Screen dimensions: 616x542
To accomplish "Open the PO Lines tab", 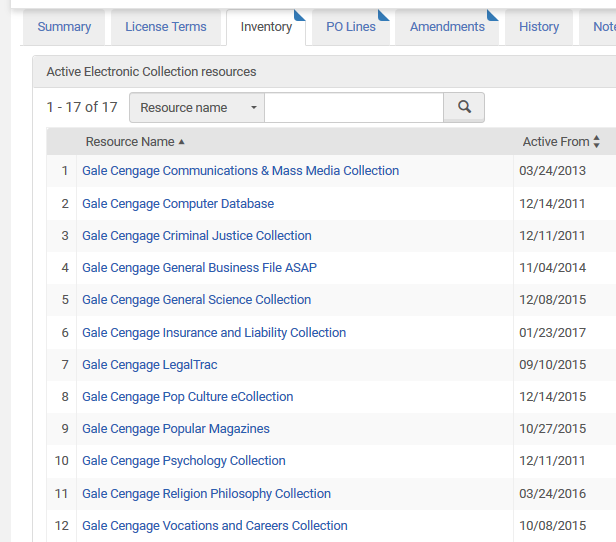I will pos(351,27).
